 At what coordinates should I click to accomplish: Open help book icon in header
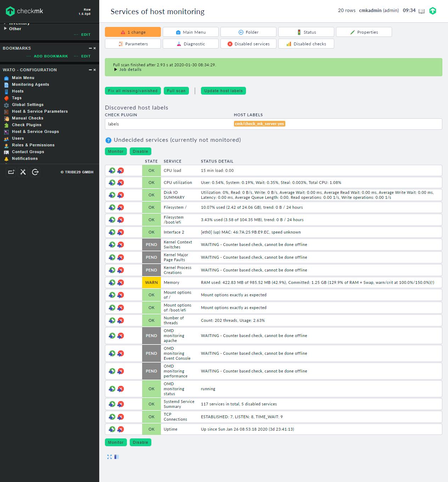pos(421,11)
